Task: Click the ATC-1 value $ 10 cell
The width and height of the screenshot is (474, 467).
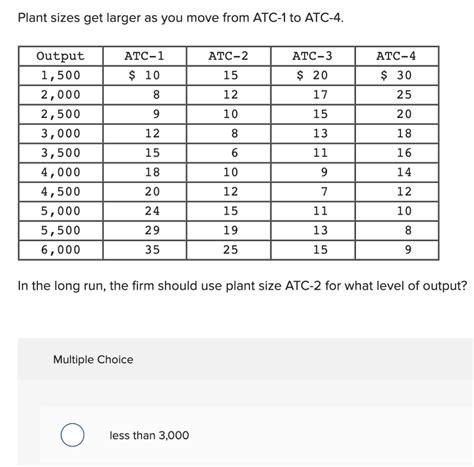Action: (145, 75)
